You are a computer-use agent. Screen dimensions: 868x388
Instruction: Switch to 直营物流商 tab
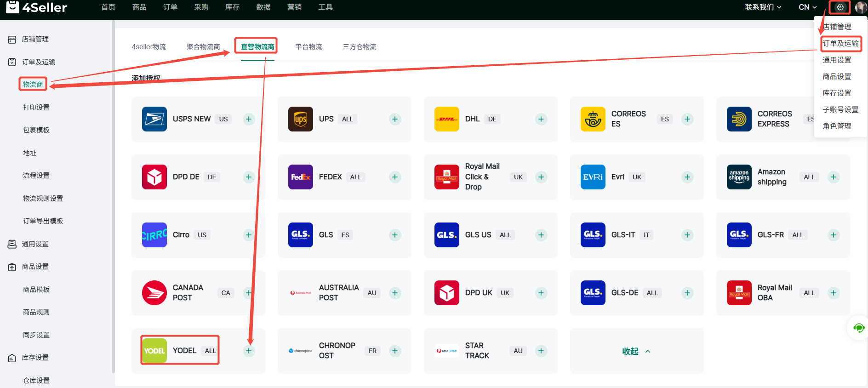[x=257, y=47]
